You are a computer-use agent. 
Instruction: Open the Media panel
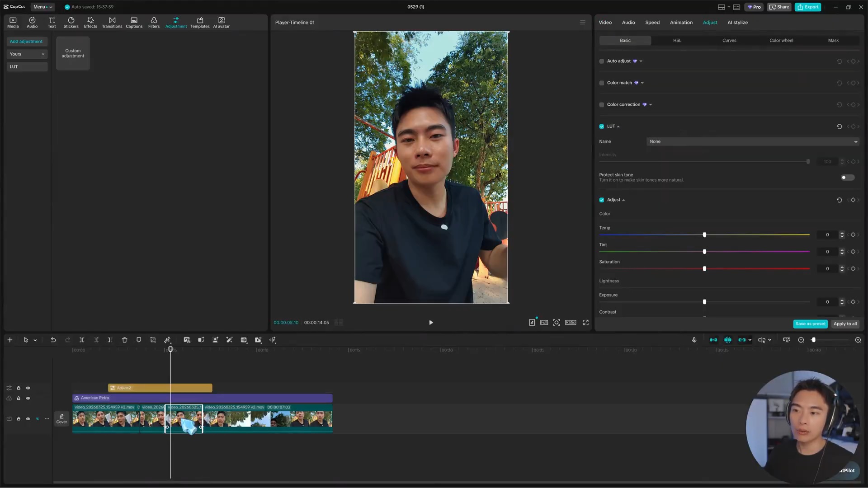coord(13,23)
